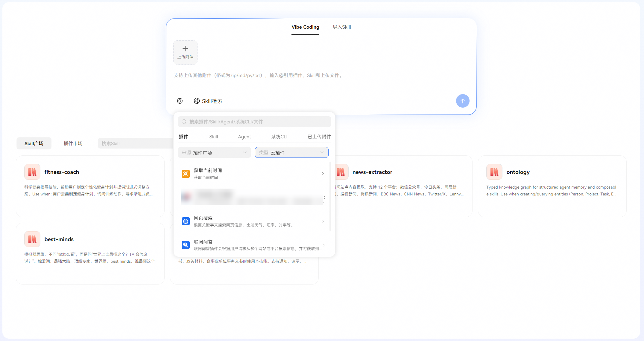Click the prompt text area placeholder
The image size is (644, 341).
pyautogui.click(x=259, y=75)
